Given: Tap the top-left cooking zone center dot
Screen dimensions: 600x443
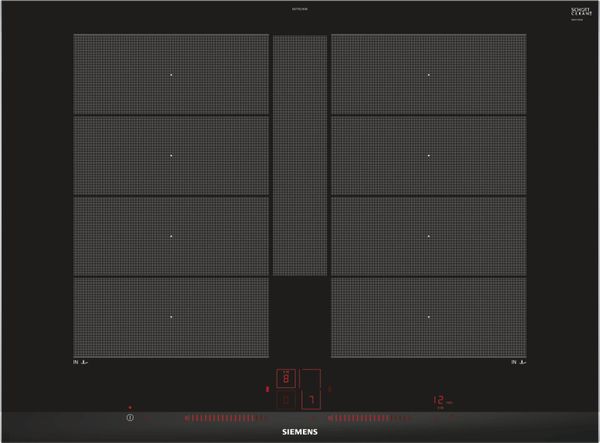Looking at the screenshot, I should point(171,75).
